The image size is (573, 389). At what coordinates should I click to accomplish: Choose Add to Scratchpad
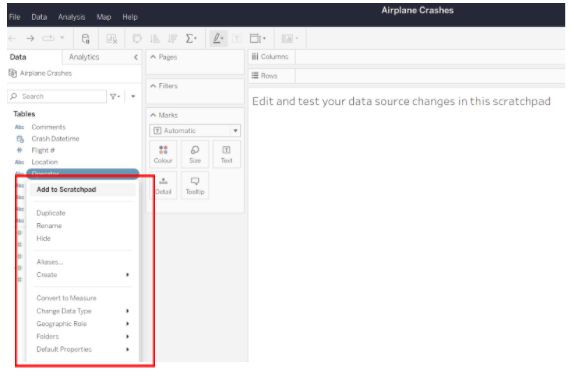coord(83,190)
